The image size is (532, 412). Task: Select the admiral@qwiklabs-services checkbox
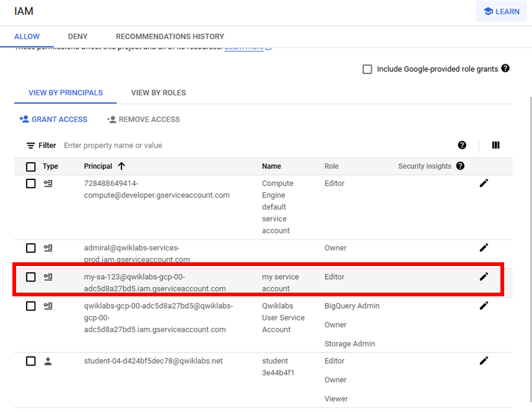coord(30,248)
